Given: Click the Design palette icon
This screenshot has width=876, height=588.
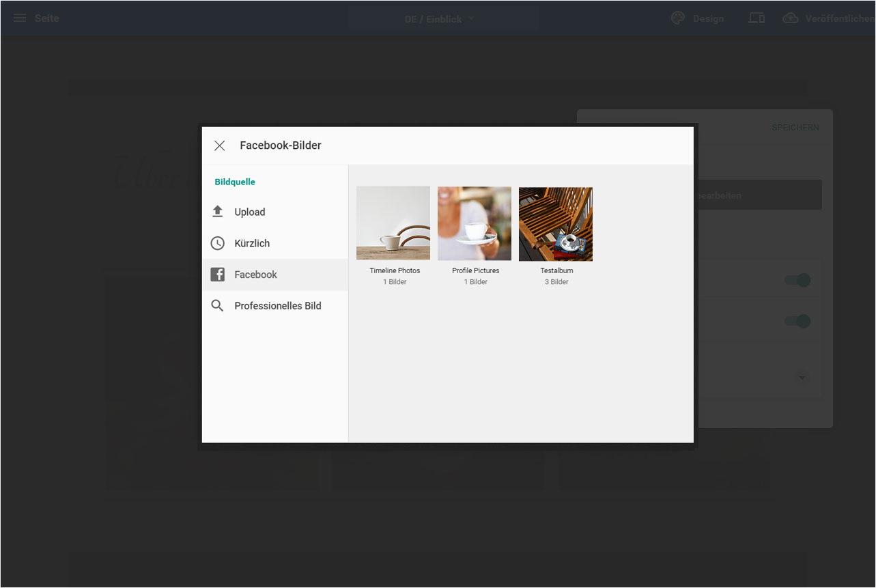Looking at the screenshot, I should coord(678,18).
